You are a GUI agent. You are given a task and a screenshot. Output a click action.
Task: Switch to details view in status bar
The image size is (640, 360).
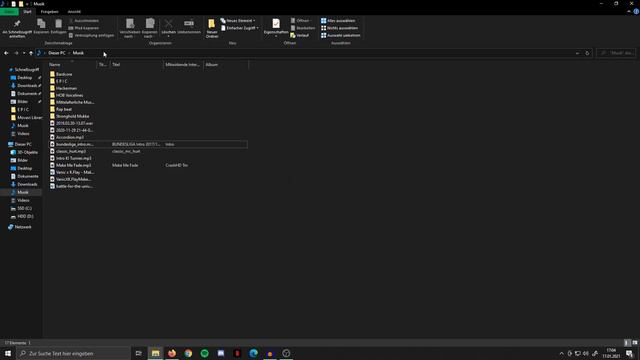pos(627,343)
